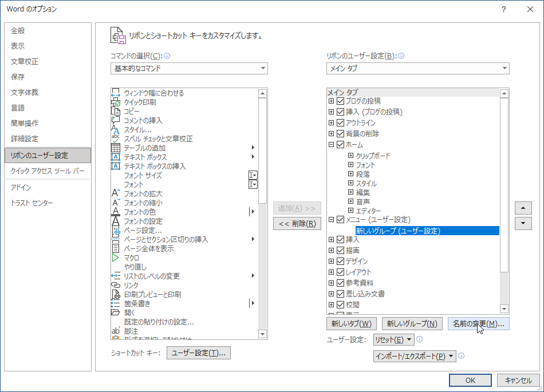Viewport: 544px width, 392px height.
Task: Select 印刷プレビューと印刷 icon
Action: pyautogui.click(x=116, y=294)
